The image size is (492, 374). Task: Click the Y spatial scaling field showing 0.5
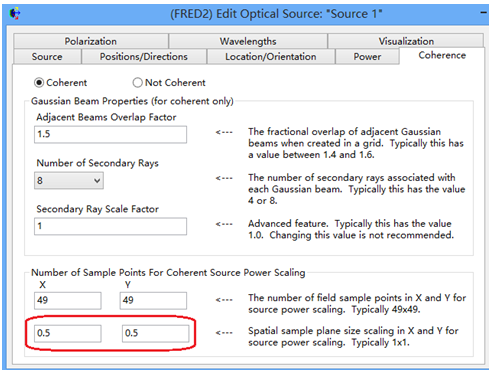point(156,333)
